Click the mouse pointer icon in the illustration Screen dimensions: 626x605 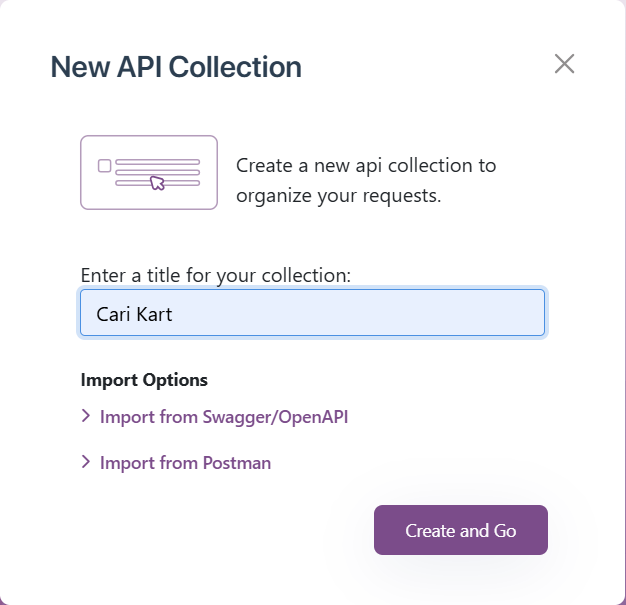coord(157,183)
